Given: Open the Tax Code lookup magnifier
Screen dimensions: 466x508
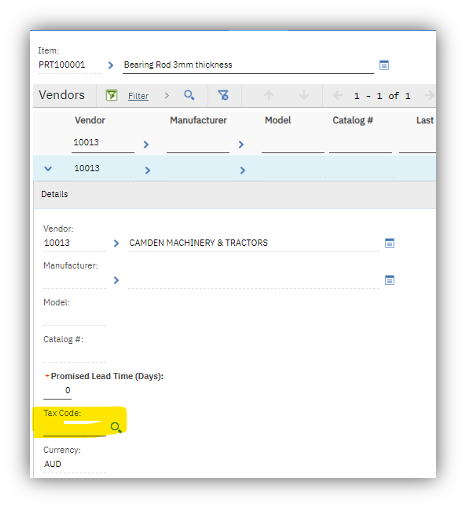Looking at the screenshot, I should click(116, 427).
